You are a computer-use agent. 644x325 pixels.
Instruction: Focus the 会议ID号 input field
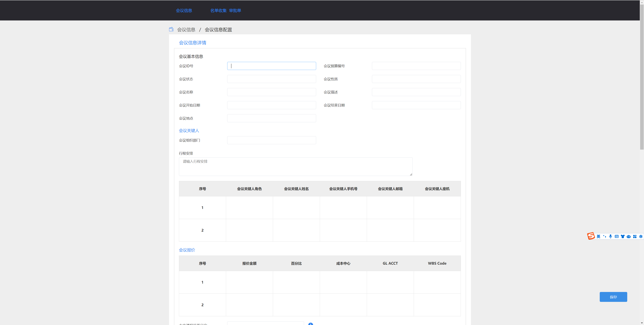[272, 66]
